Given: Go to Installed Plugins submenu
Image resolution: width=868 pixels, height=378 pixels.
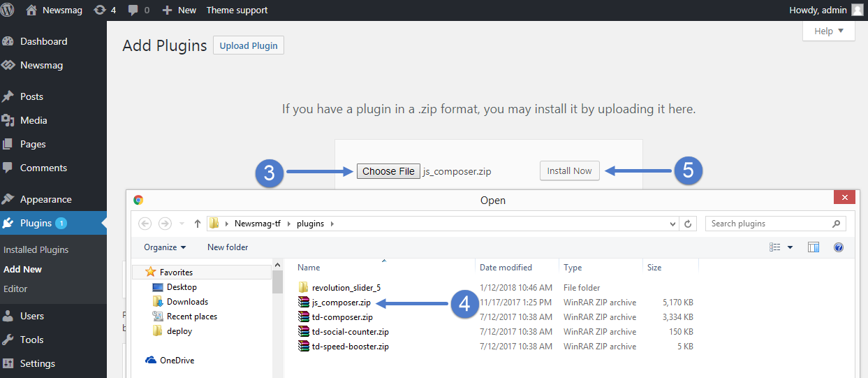Looking at the screenshot, I should [36, 249].
